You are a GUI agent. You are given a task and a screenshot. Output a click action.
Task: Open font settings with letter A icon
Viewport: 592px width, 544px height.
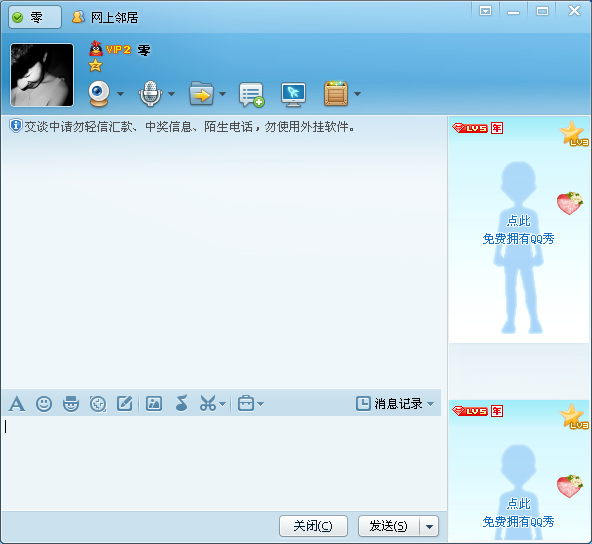click(17, 404)
